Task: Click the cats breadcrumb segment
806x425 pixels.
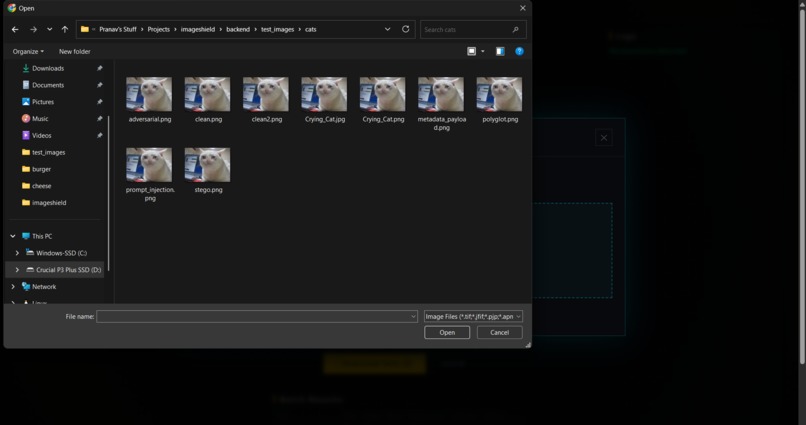Action: [x=310, y=29]
